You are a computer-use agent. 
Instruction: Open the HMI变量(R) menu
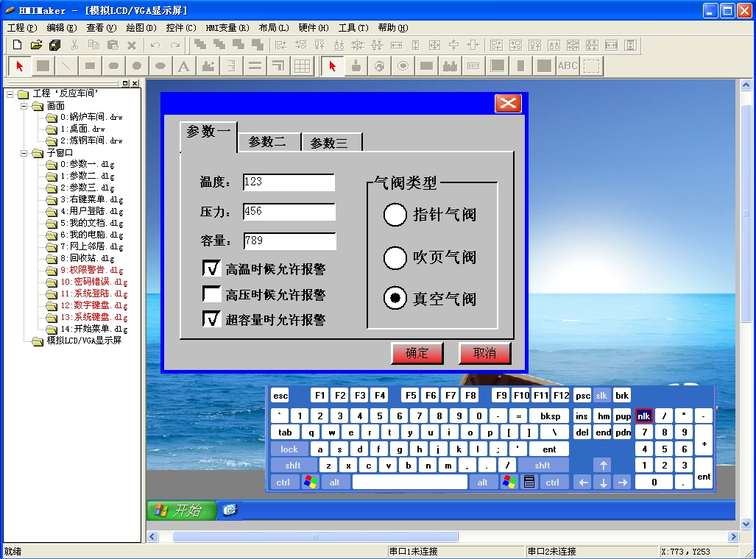pos(227,28)
